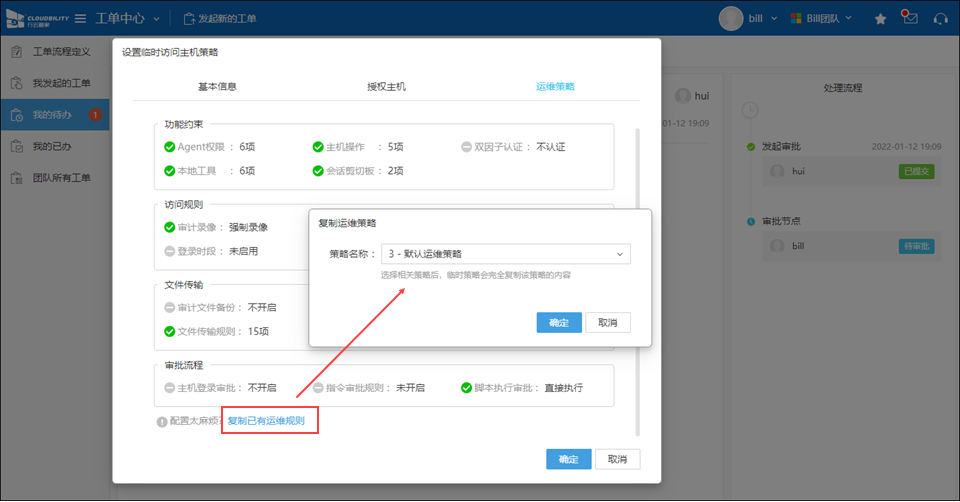Click 取消 in 复制运维策略 dialog
This screenshot has height=502, width=960.
[608, 323]
